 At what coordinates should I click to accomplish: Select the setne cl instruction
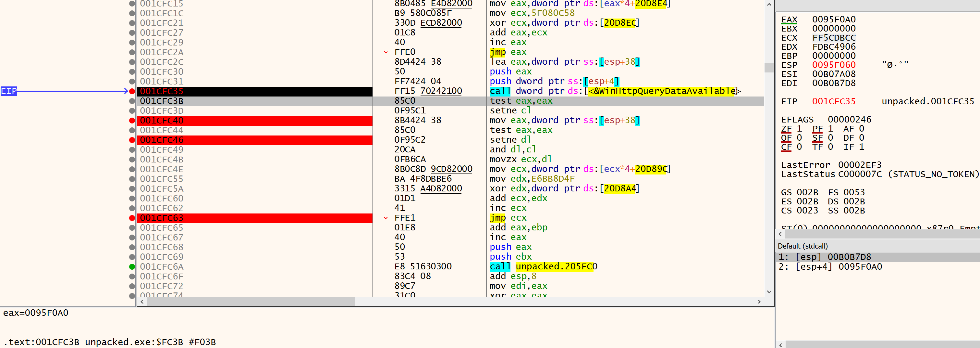(510, 111)
